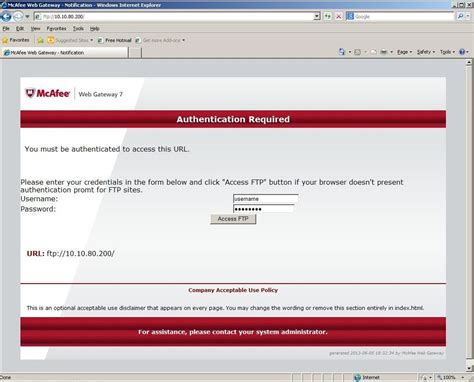Click the Add to Favorites Bar icon

[40, 40]
